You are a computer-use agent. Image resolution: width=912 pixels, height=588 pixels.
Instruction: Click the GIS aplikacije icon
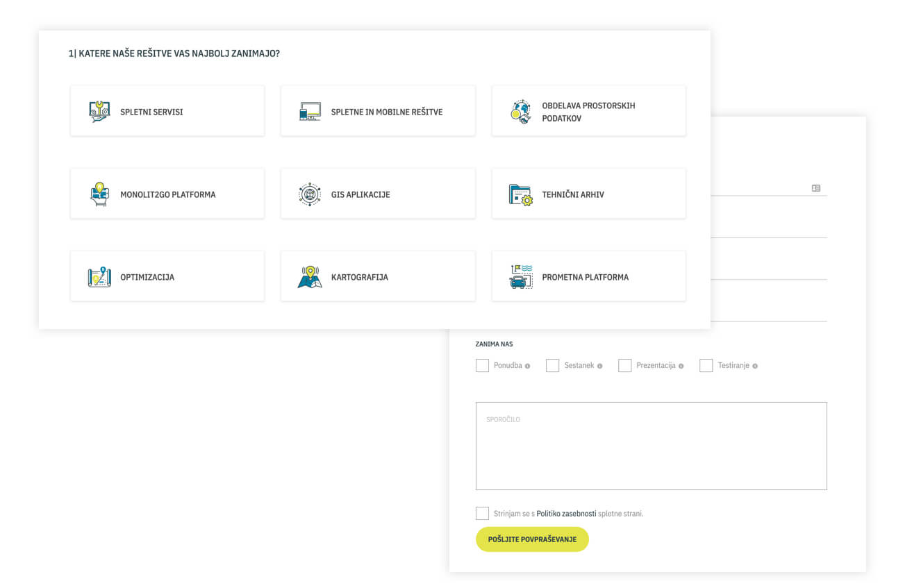pos(310,194)
